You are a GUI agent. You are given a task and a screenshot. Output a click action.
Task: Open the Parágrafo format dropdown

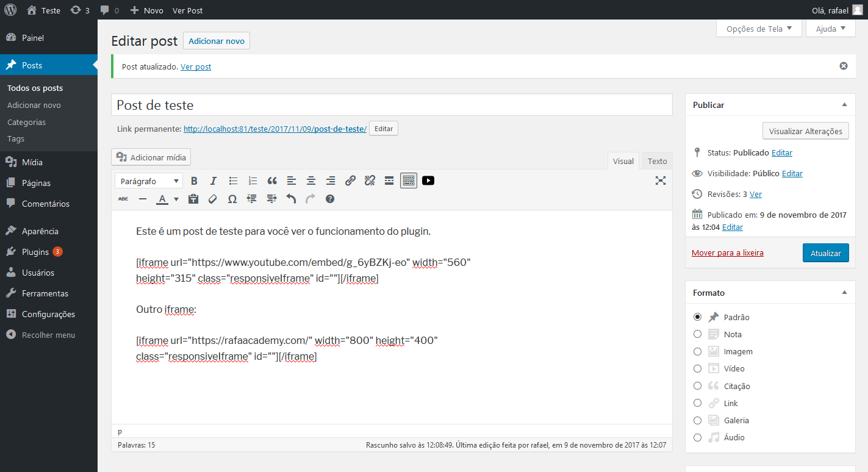point(149,181)
